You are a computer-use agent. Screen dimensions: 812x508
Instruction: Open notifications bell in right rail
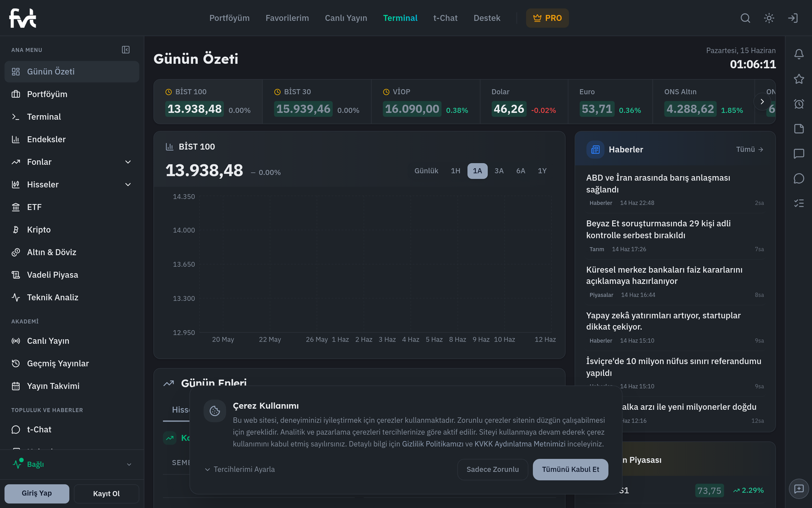pyautogui.click(x=798, y=54)
